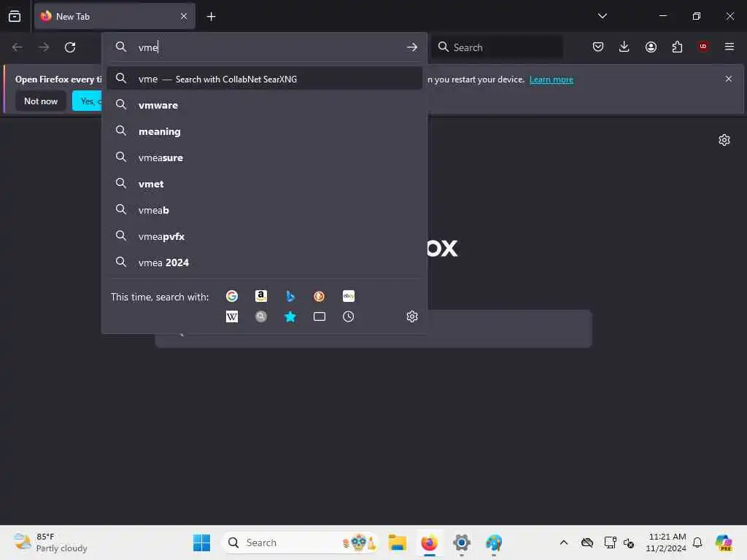This screenshot has width=747, height=560.
Task: Open the List all tabs dropdown
Action: coord(602,16)
